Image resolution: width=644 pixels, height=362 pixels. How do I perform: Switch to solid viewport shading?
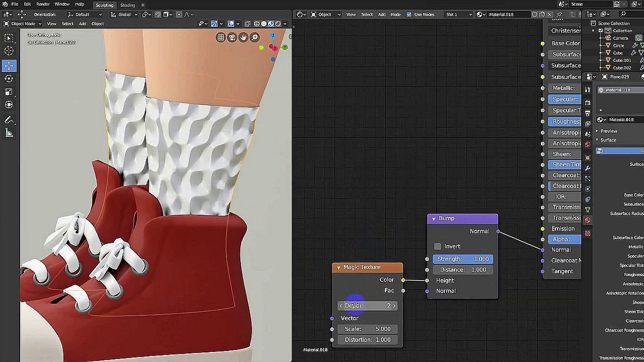coord(264,24)
